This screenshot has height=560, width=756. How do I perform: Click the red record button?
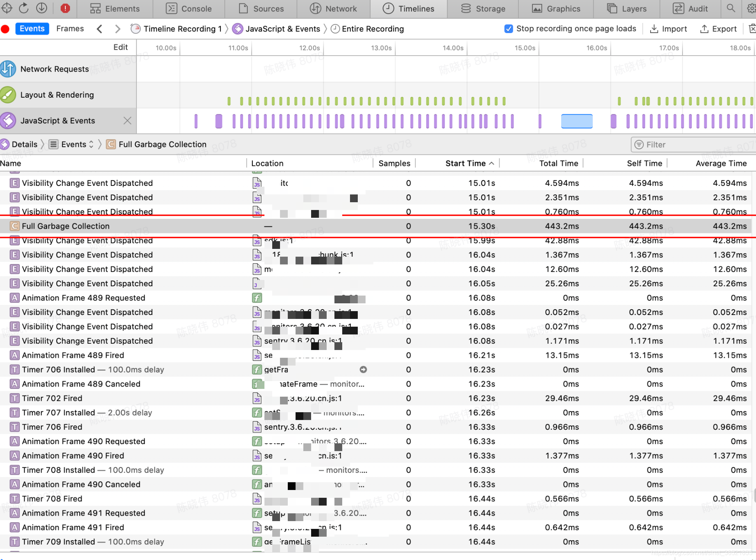[x=5, y=29]
